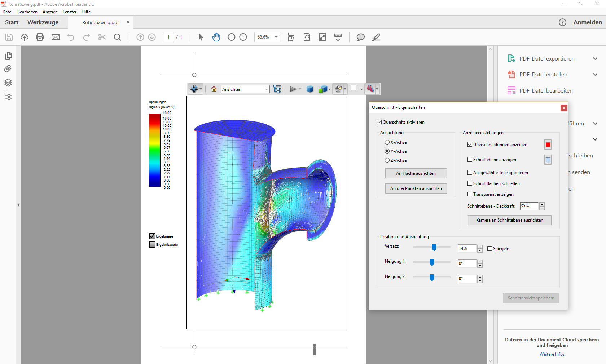The image size is (606, 364).
Task: Open the Bearbeiten menu
Action: [x=27, y=12]
